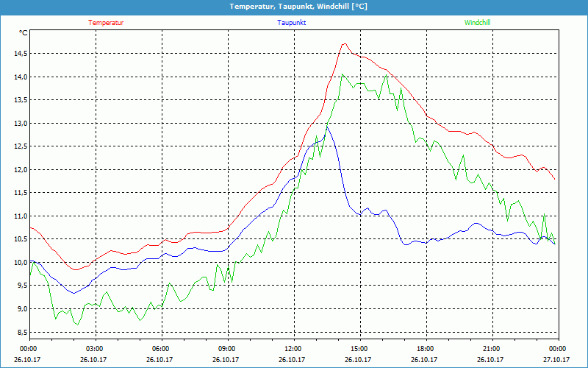
Task: Click the 18:00 time axis label
Action: click(x=426, y=349)
